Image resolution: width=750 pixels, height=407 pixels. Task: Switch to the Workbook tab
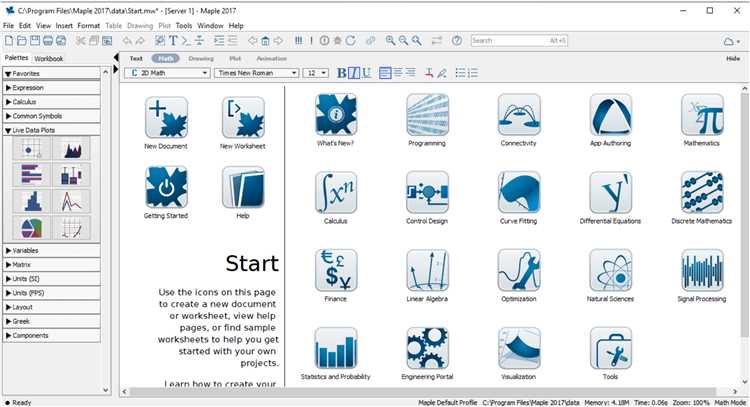pos(49,58)
